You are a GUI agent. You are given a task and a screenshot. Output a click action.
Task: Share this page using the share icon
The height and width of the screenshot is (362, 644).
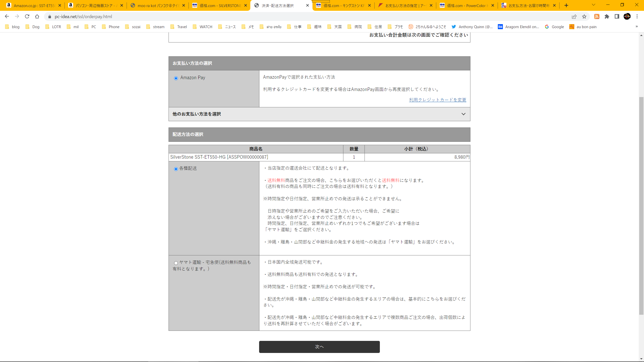(574, 17)
